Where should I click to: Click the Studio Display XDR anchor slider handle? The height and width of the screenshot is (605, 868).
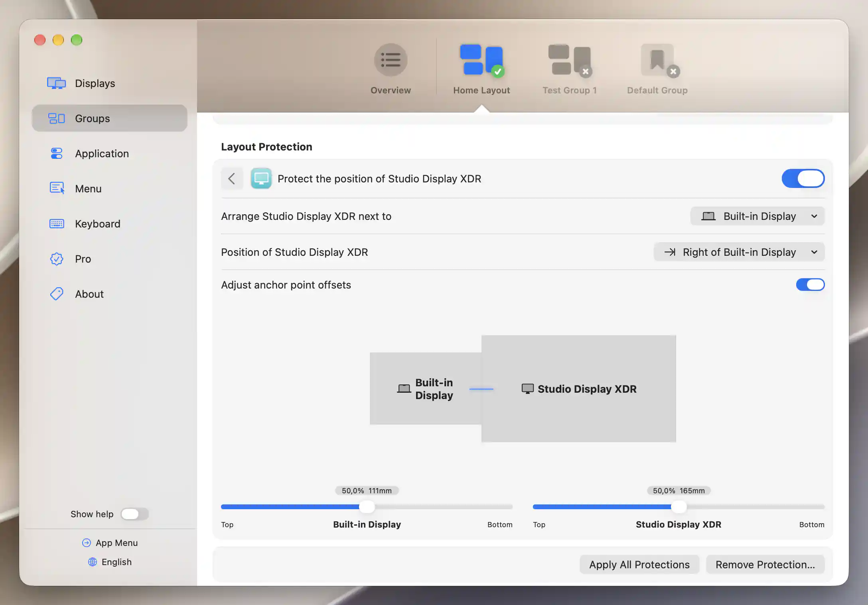(679, 507)
